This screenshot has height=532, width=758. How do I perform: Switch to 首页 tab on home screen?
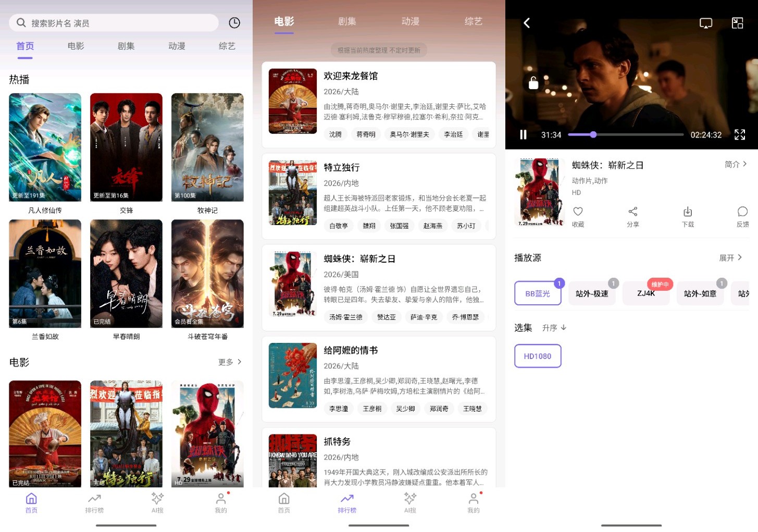(x=25, y=46)
